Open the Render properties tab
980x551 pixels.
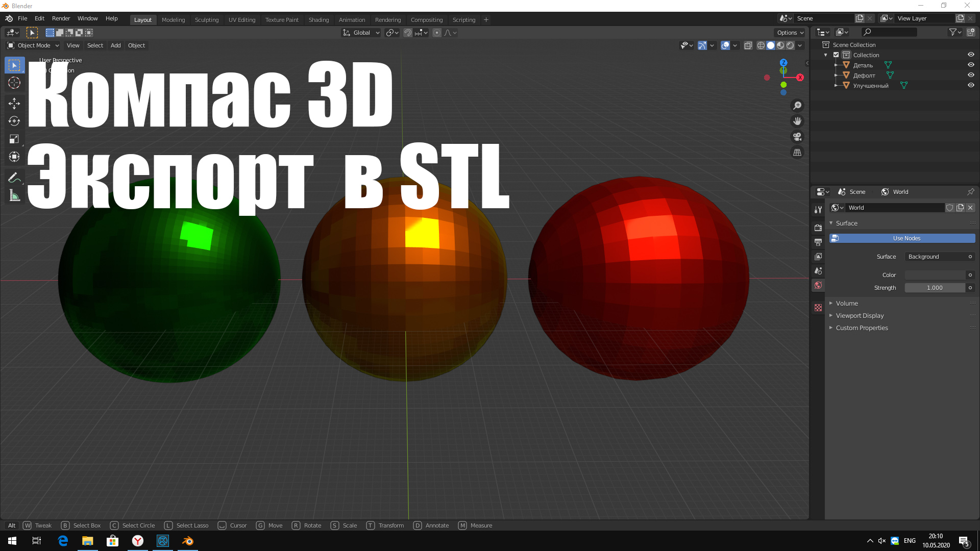click(x=818, y=228)
